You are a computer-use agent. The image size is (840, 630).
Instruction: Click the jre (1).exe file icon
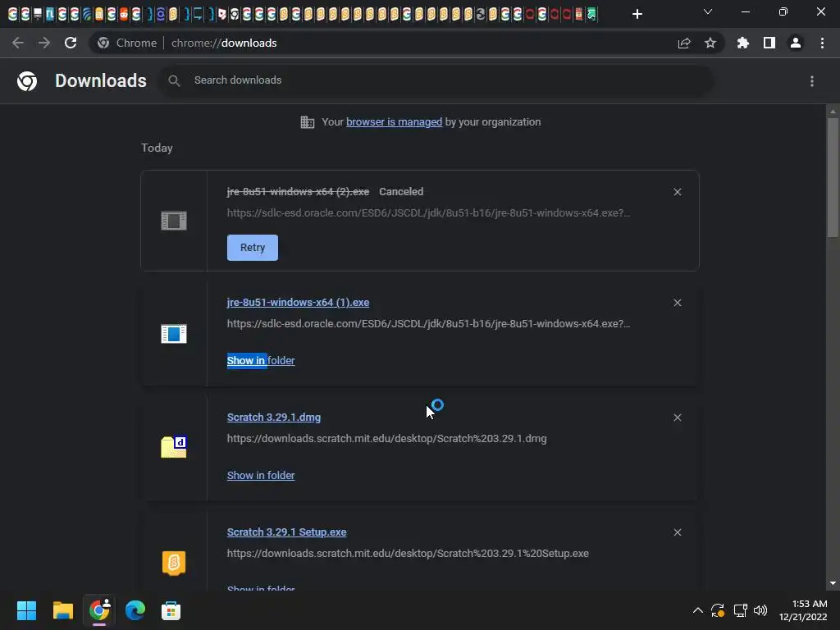pos(174,334)
